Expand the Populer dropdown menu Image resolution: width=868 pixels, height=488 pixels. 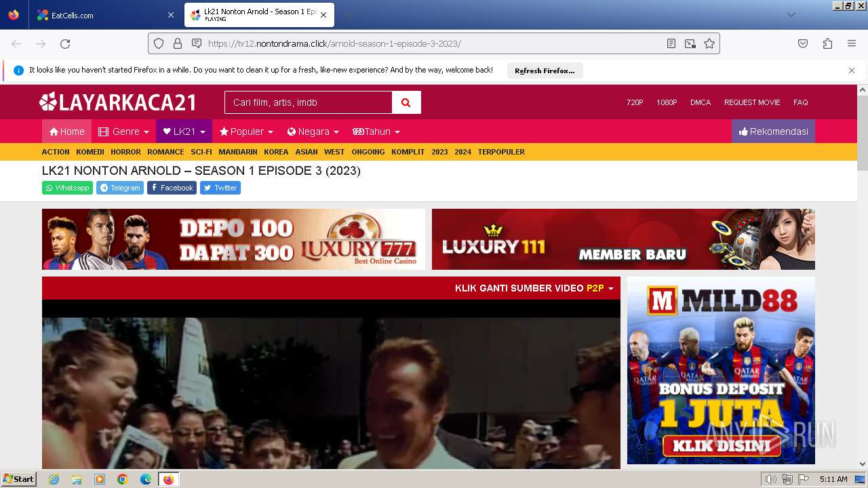246,131
